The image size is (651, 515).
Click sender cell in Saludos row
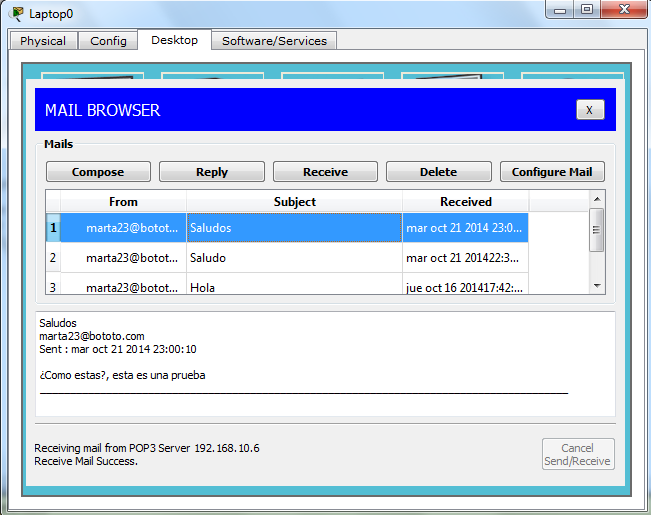(x=123, y=228)
